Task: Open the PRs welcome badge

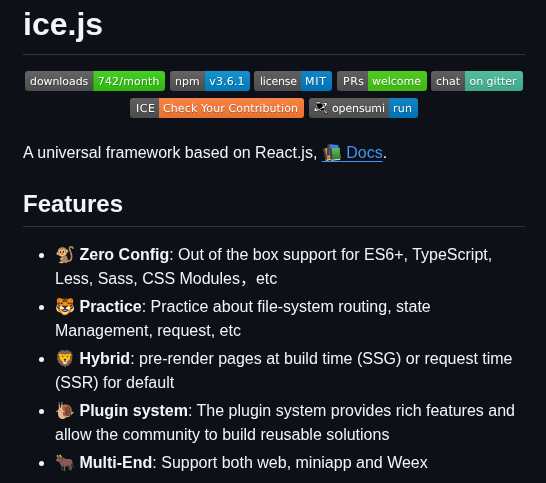Action: pyautogui.click(x=382, y=81)
